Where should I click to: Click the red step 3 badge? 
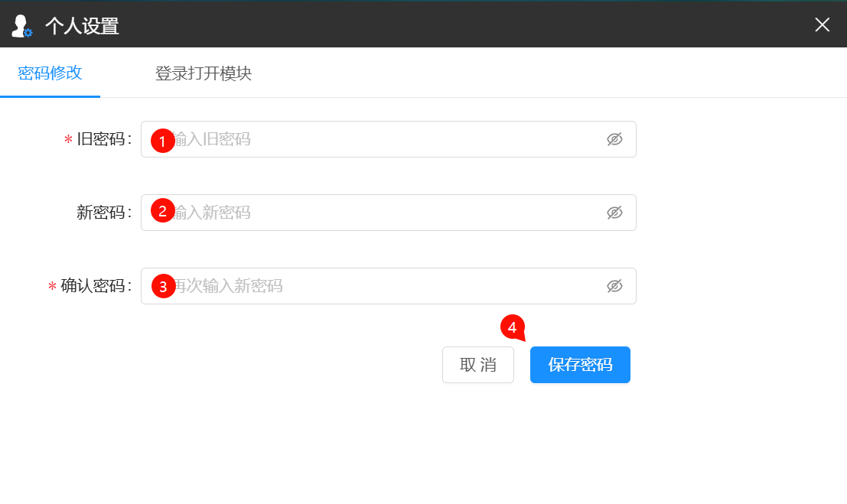[x=162, y=286]
